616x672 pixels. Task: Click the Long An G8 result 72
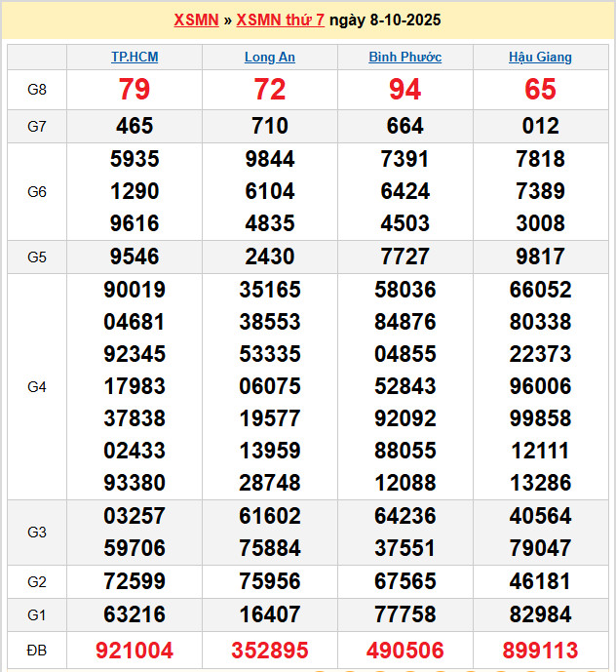tap(270, 90)
